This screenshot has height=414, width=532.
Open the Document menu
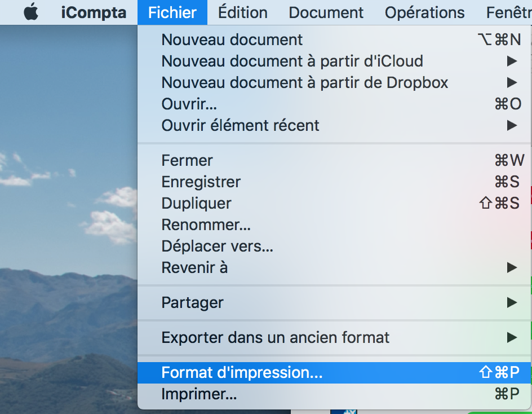(x=326, y=12)
